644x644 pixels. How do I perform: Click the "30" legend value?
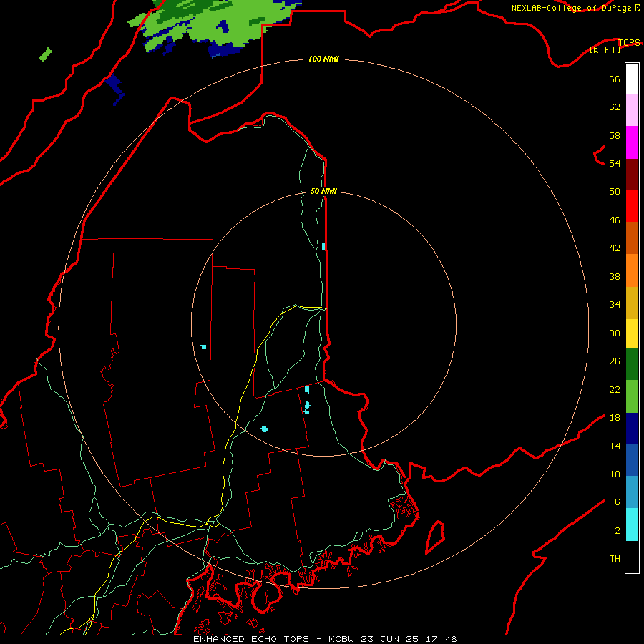(615, 333)
